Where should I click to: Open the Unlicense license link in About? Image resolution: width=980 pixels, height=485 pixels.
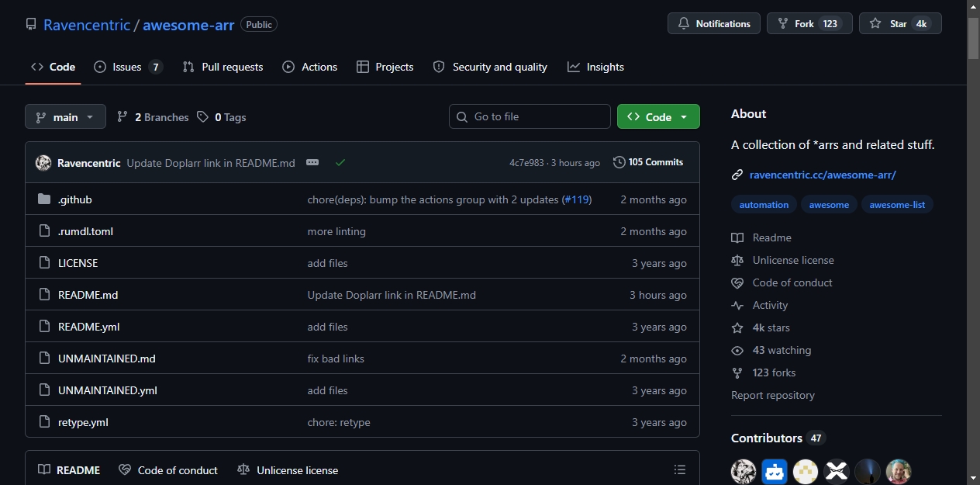click(x=783, y=260)
